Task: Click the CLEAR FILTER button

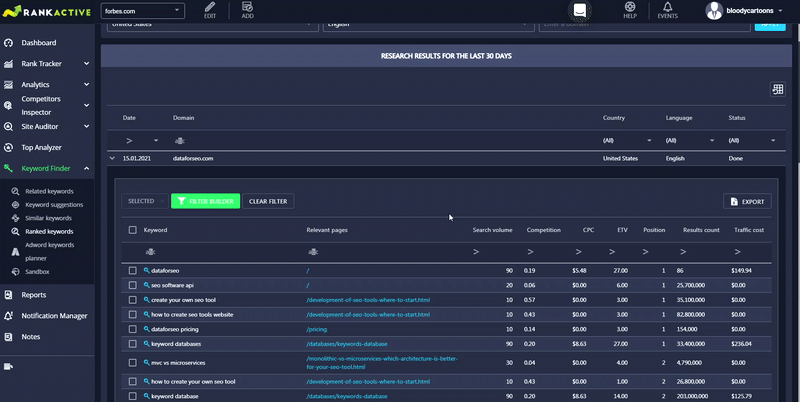Action: pos(268,201)
